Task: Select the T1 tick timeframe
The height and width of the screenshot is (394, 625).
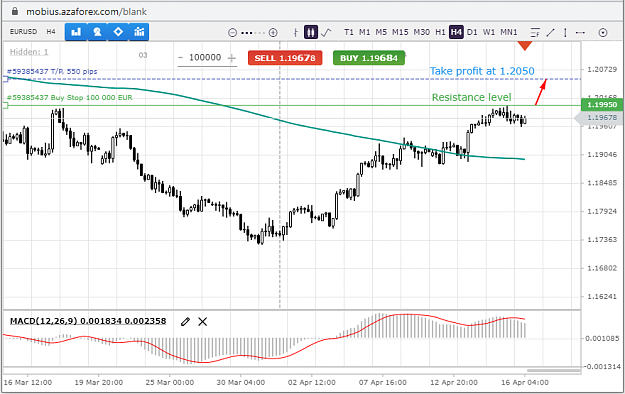Action: click(349, 32)
